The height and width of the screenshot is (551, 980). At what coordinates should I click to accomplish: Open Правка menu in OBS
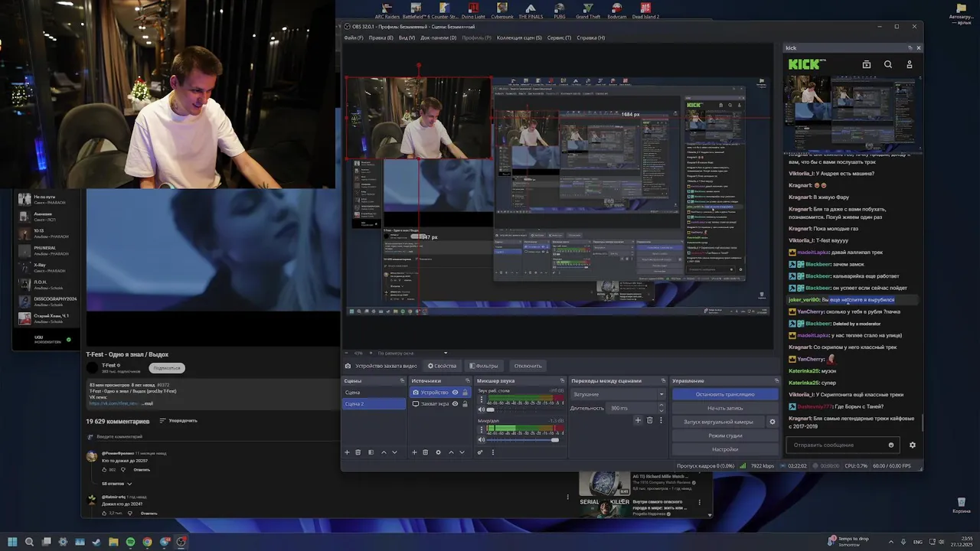pyautogui.click(x=381, y=37)
